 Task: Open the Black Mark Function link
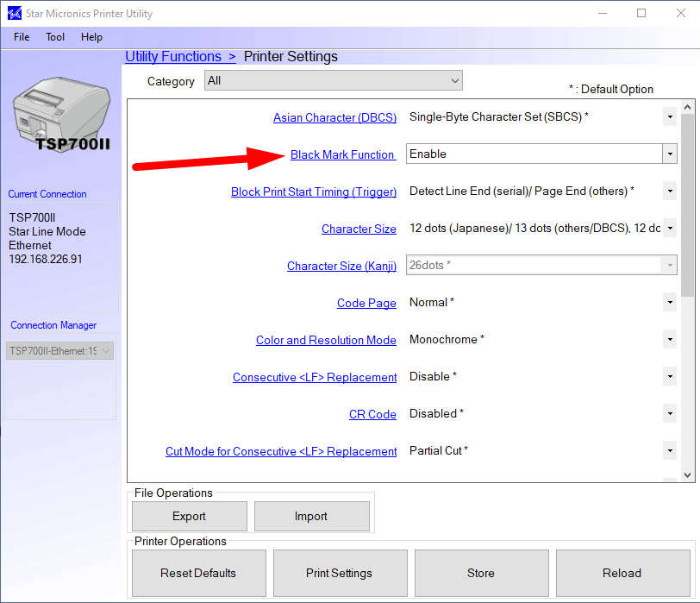[x=343, y=154]
